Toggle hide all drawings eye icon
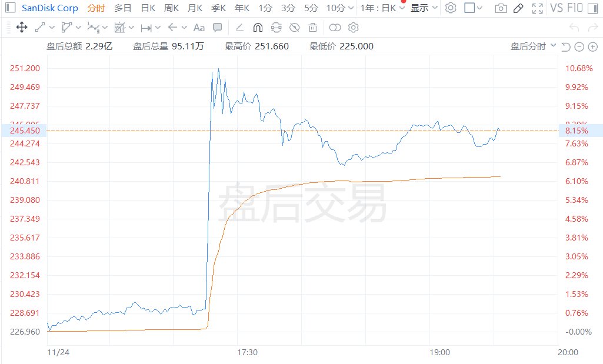The image size is (603, 364). 295,27
